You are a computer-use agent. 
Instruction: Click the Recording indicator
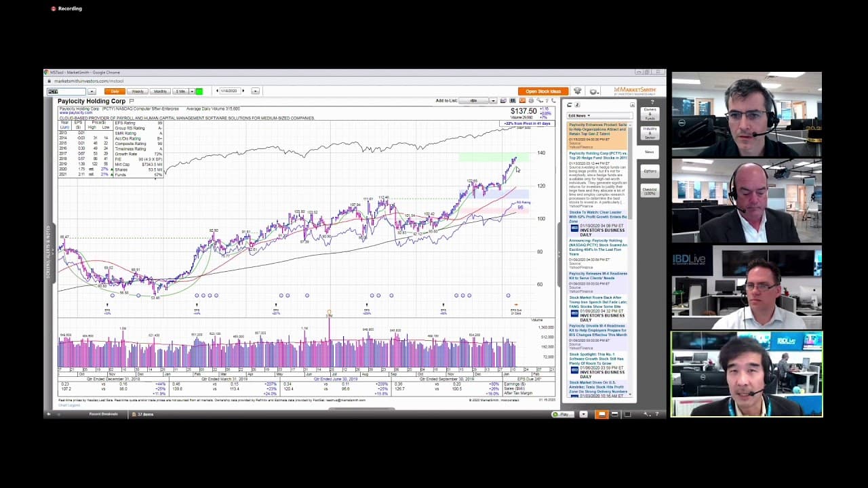pyautogui.click(x=66, y=9)
